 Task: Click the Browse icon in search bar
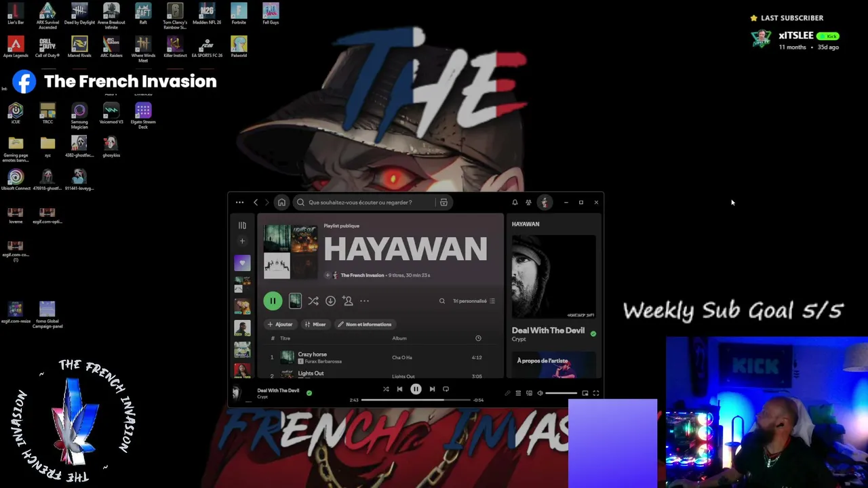(443, 202)
